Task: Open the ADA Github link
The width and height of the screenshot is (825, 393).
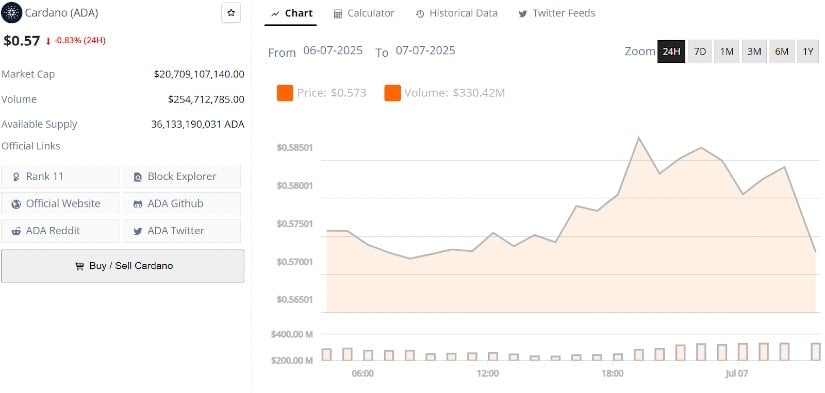Action: tap(182, 204)
